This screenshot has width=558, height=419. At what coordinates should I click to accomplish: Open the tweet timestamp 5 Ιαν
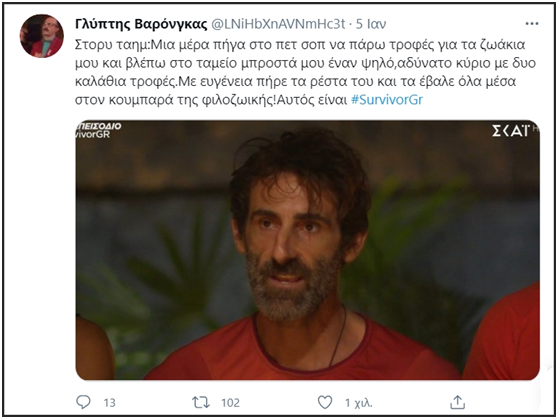371,24
